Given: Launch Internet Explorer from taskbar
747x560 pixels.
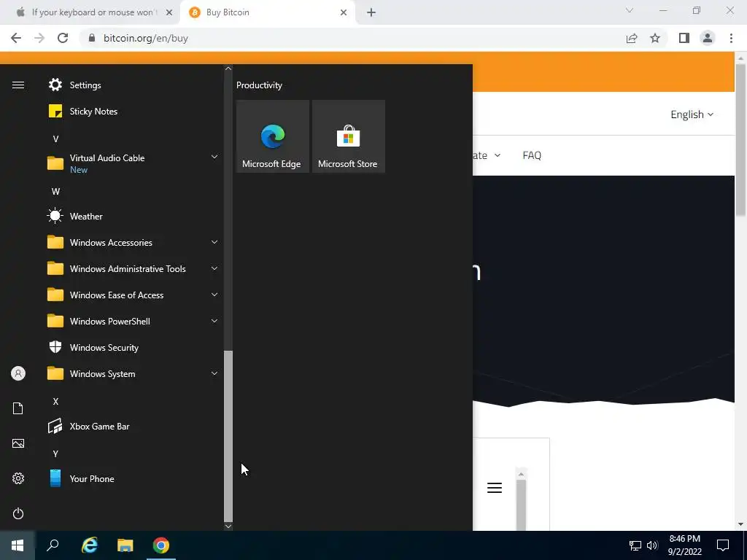Looking at the screenshot, I should tap(89, 545).
